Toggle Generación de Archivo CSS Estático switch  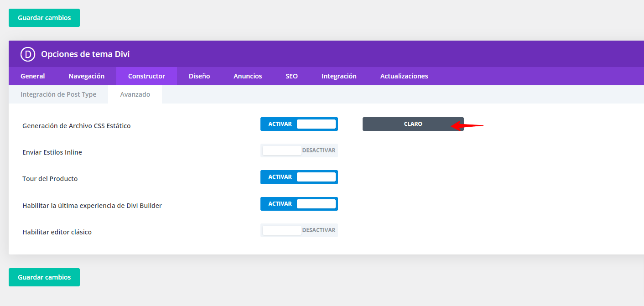click(x=299, y=124)
